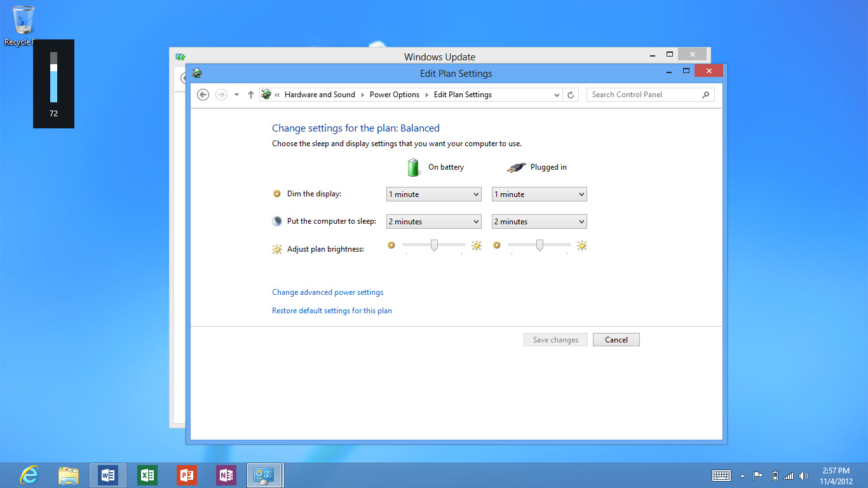This screenshot has width=868, height=488.
Task: Open File Explorer from the taskbar
Action: (69, 475)
